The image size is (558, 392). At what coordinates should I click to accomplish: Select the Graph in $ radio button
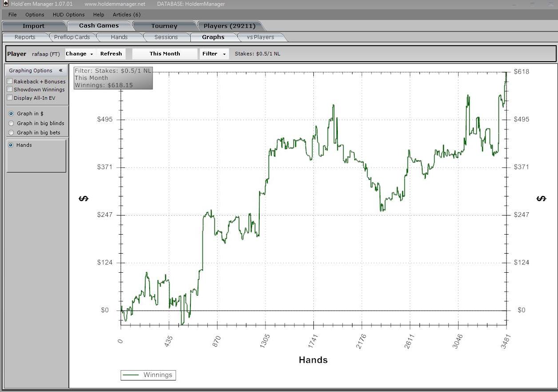pos(11,114)
